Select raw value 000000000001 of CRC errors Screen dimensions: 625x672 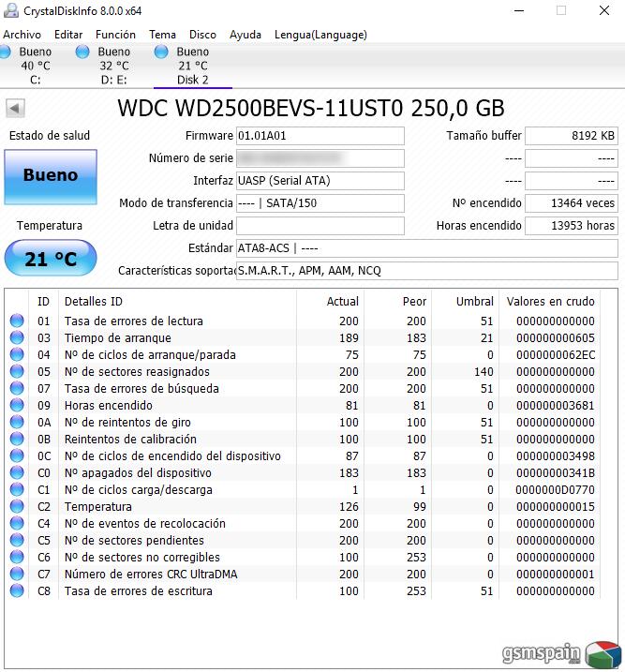pos(555,574)
